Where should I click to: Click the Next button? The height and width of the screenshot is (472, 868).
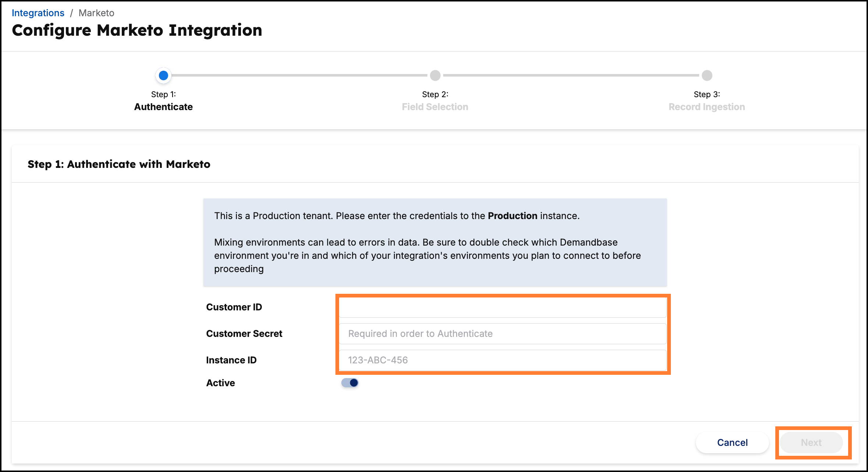pyautogui.click(x=811, y=443)
